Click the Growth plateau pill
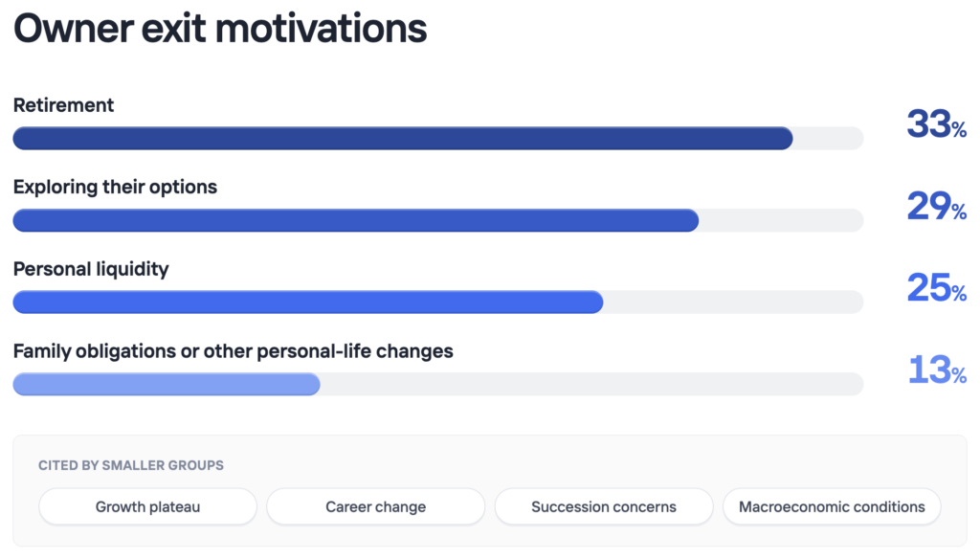 click(x=147, y=506)
